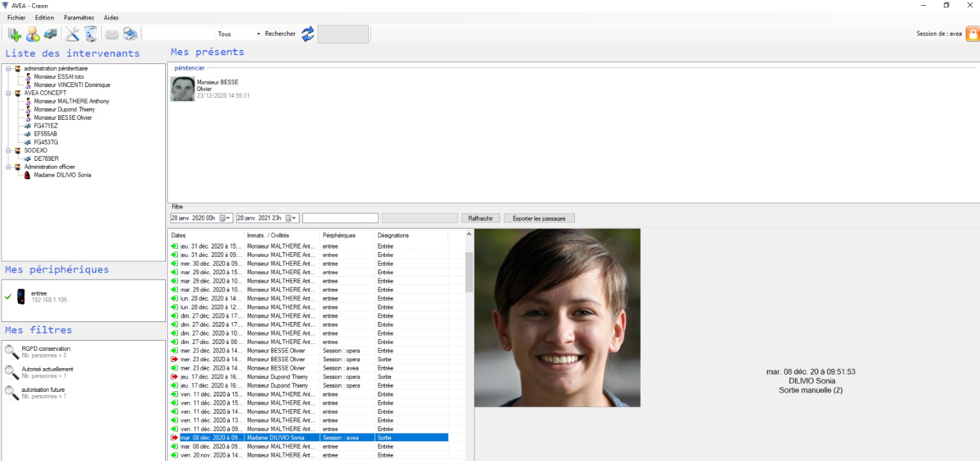
Task: Collapse the SODEXO tree node
Action: tap(8, 150)
